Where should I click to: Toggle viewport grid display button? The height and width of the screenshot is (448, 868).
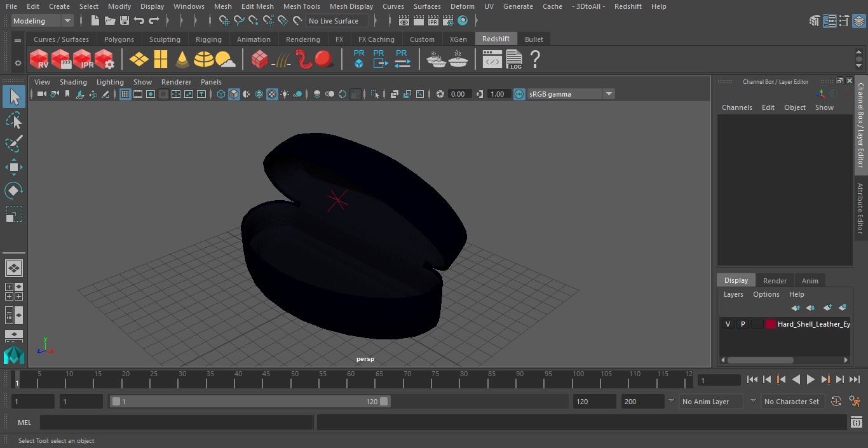coord(125,94)
